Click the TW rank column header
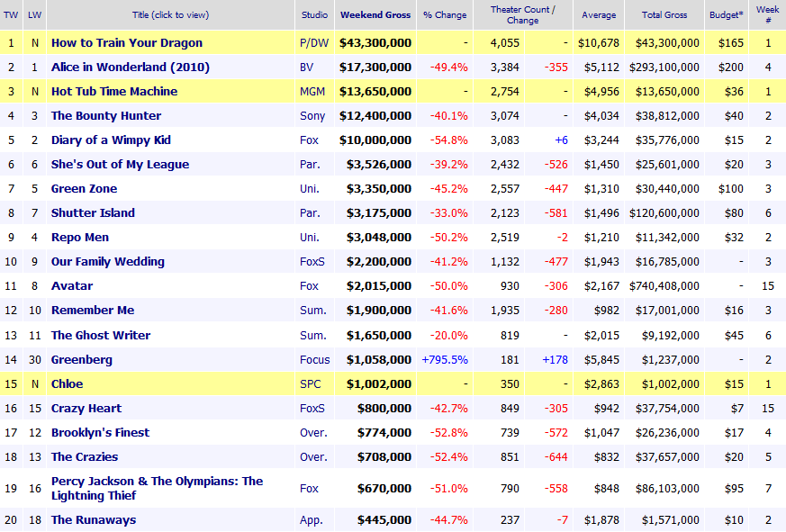 (11, 15)
